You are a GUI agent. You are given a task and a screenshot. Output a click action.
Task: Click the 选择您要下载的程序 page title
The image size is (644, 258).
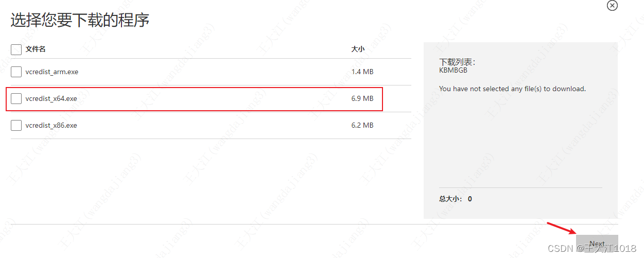(80, 20)
